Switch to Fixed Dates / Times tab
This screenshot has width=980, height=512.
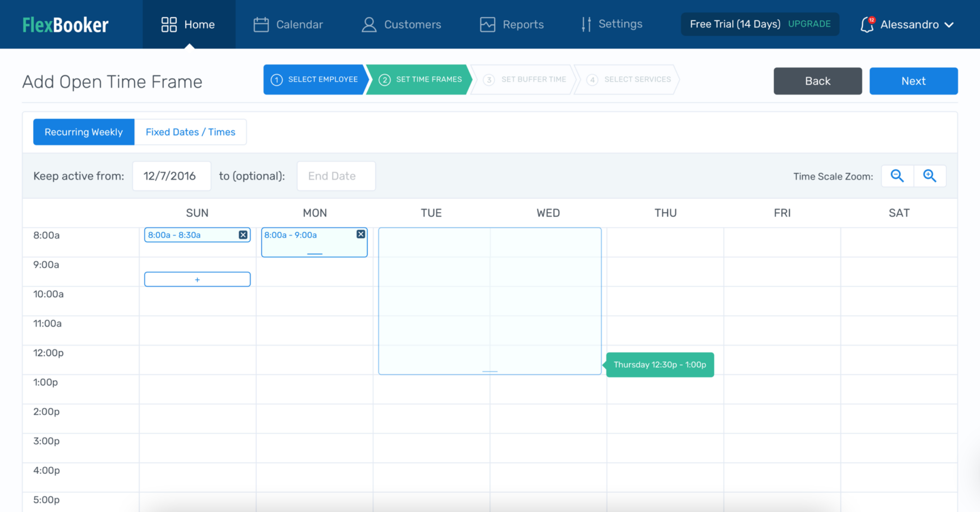190,132
